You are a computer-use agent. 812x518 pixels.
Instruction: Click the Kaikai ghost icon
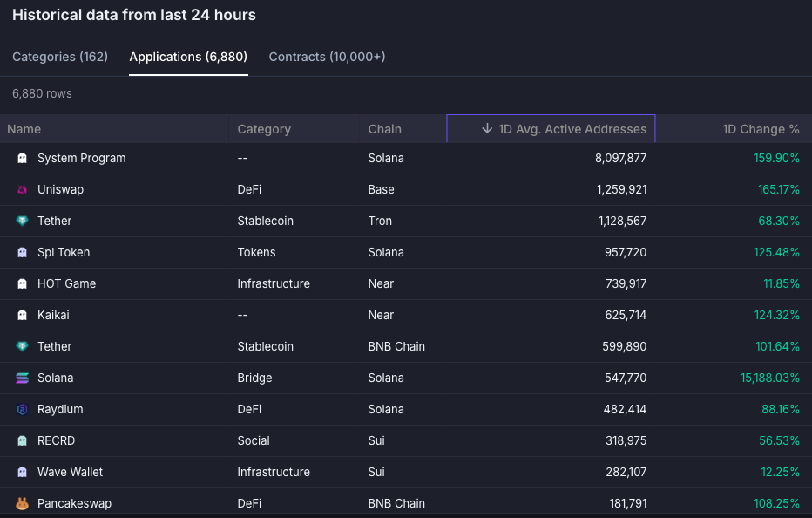22,316
